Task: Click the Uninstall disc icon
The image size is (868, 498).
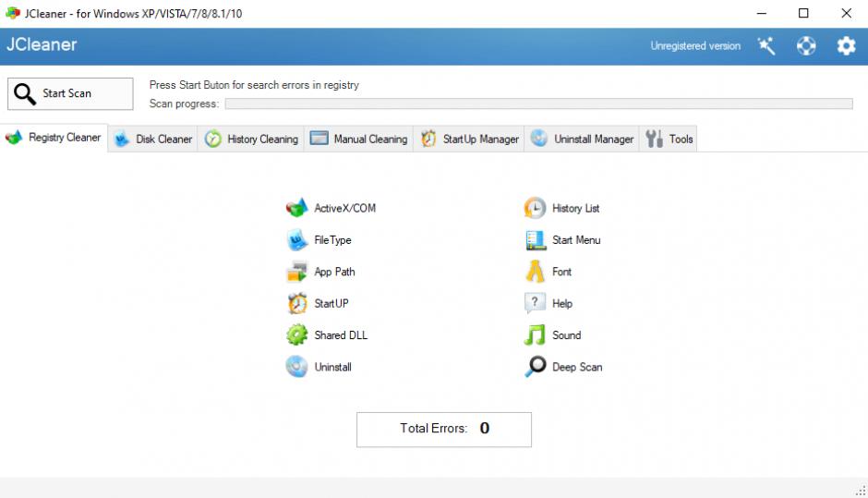Action: pos(296,367)
